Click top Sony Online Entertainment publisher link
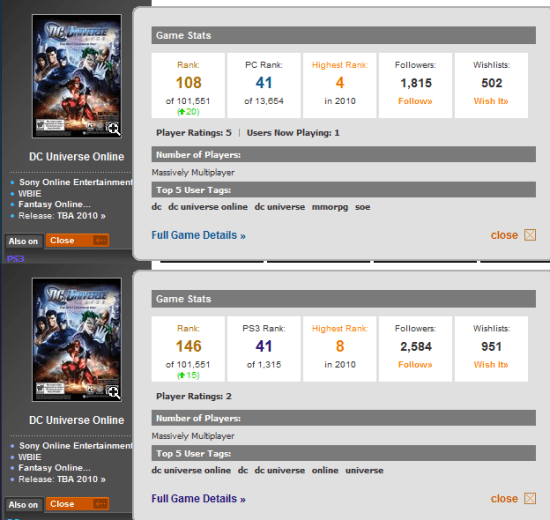The height and width of the screenshot is (520, 550). click(76, 182)
